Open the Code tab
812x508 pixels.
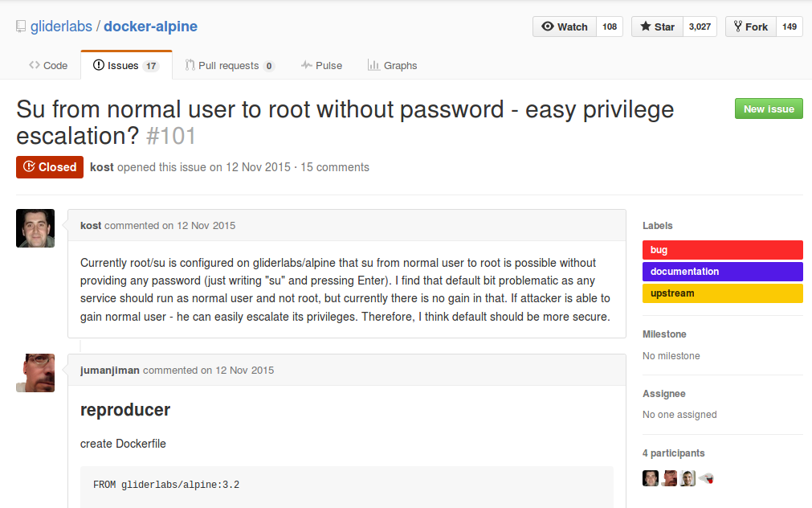coord(48,65)
